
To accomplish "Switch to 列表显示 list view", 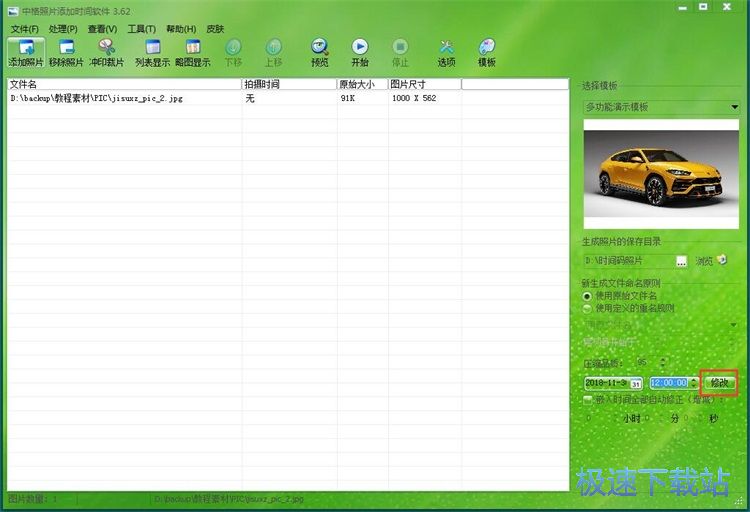I will (153, 52).
